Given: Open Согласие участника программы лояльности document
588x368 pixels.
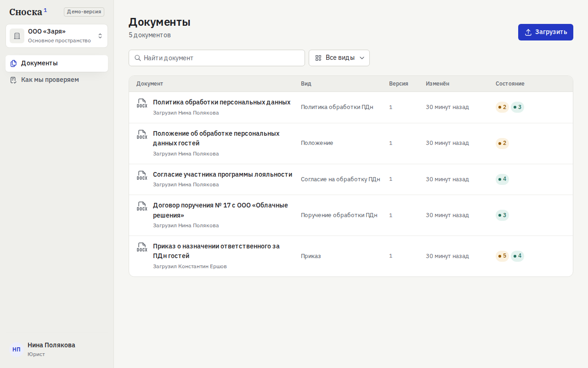Looking at the screenshot, I should (222, 174).
